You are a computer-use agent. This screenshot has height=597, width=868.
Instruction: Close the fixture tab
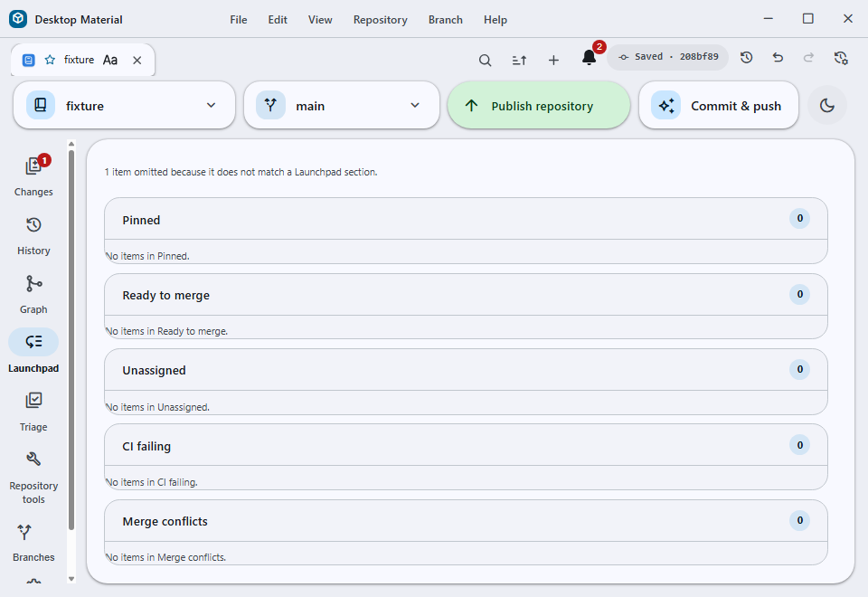[x=137, y=60]
